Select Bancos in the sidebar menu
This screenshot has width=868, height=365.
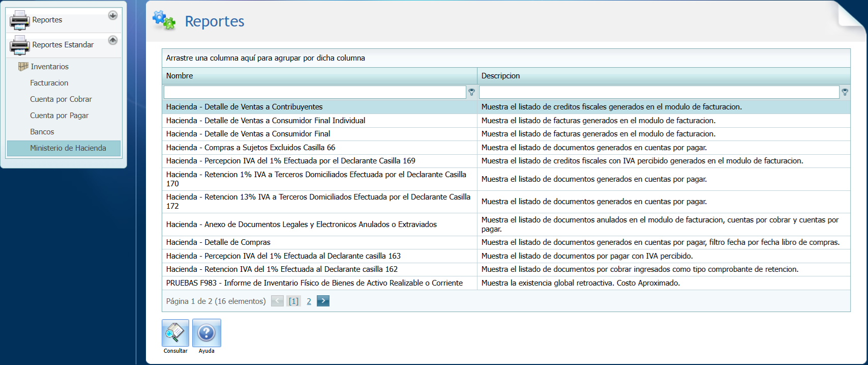[x=42, y=132]
